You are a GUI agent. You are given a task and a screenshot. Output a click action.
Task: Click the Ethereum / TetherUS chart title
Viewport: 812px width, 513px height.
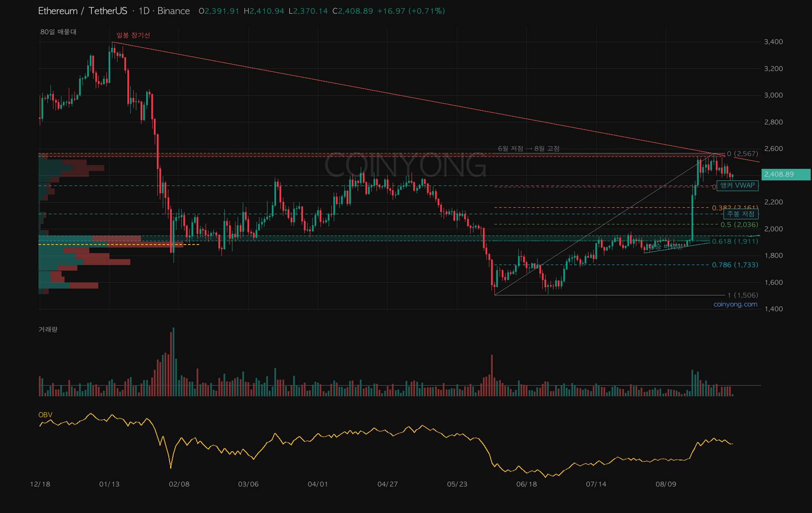[82, 11]
